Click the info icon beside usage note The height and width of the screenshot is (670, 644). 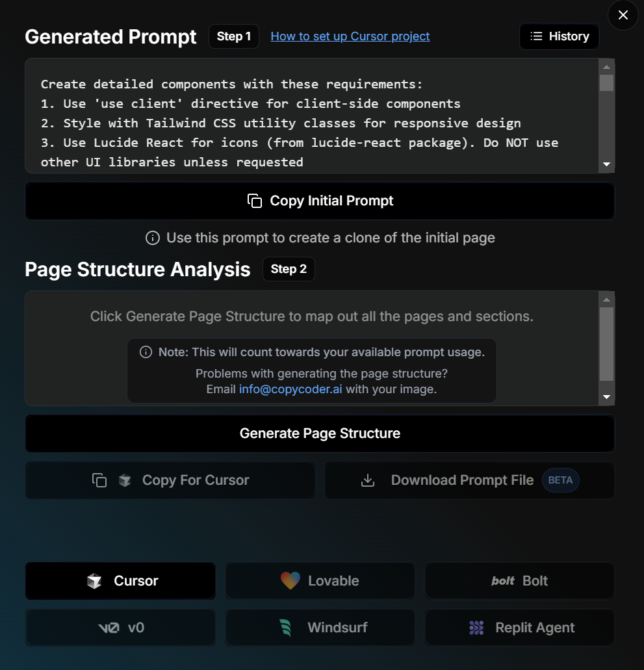(x=146, y=352)
